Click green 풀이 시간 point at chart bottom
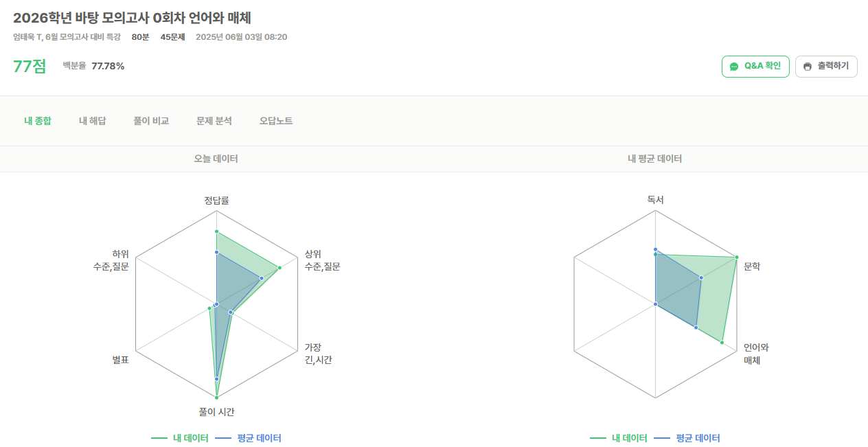 click(x=216, y=398)
